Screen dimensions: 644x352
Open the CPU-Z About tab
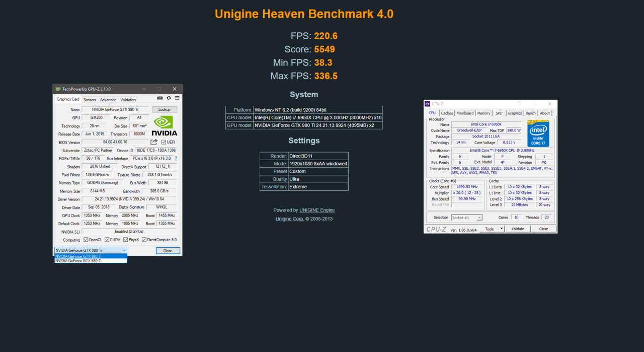[545, 113]
